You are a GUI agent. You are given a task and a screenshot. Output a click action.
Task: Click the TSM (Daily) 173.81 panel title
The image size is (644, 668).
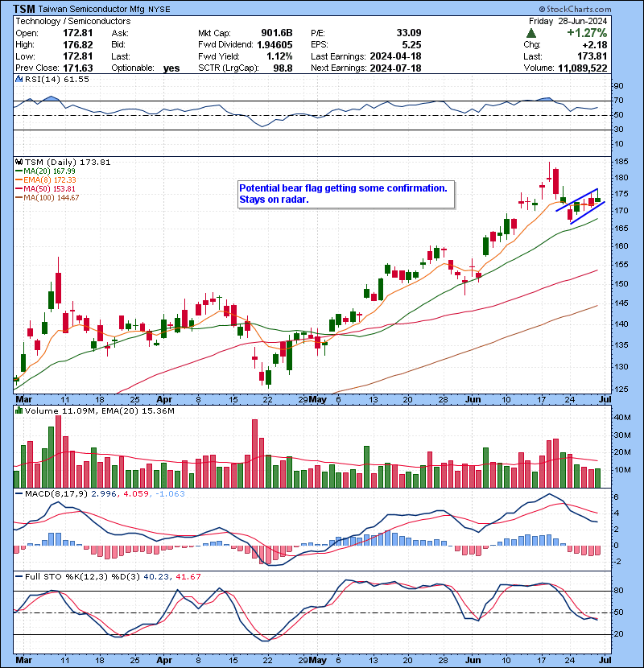[x=68, y=163]
